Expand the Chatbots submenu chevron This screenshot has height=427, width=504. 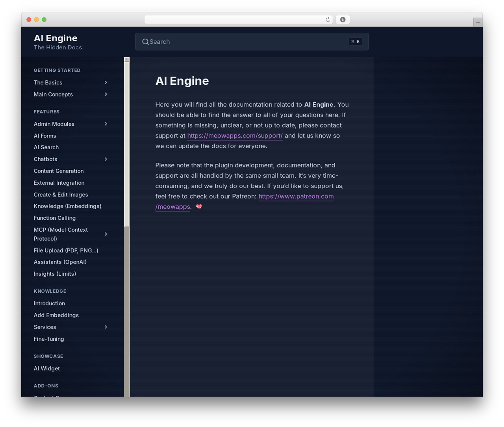(x=106, y=159)
